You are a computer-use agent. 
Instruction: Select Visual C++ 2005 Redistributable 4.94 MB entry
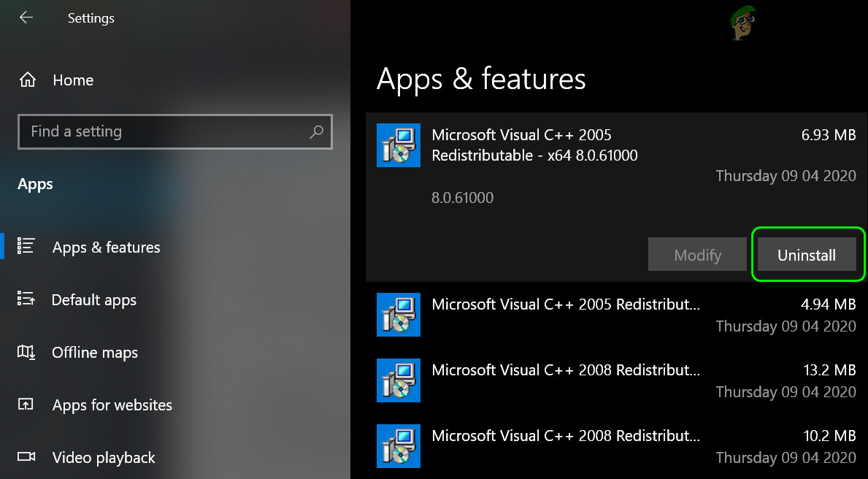coord(615,315)
